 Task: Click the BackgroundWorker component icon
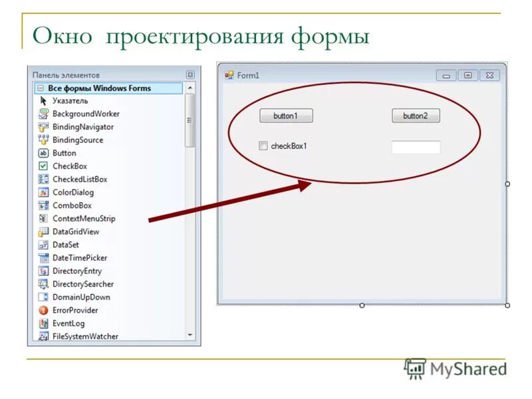tap(43, 114)
